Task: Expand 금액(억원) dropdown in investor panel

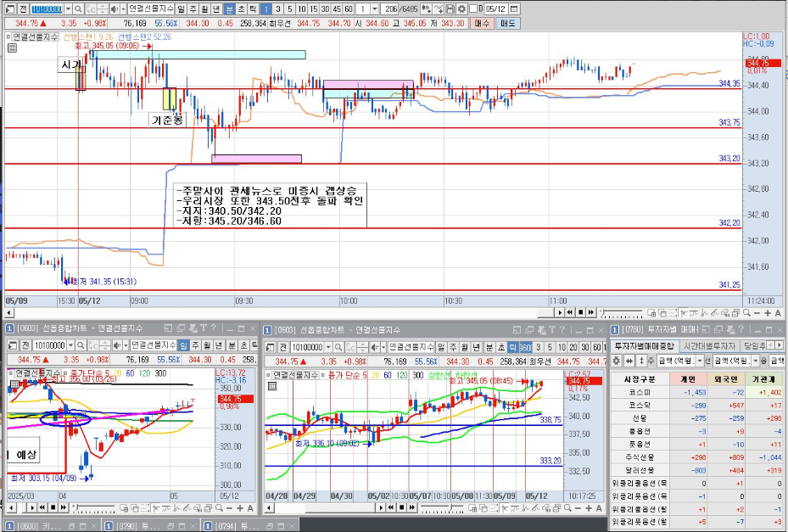Action: (x=700, y=361)
